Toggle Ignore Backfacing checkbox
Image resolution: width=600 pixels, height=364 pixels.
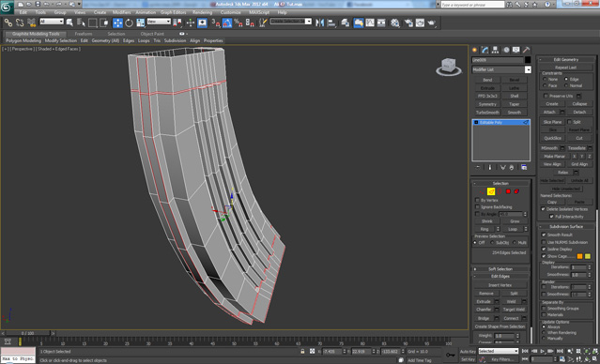pyautogui.click(x=477, y=206)
